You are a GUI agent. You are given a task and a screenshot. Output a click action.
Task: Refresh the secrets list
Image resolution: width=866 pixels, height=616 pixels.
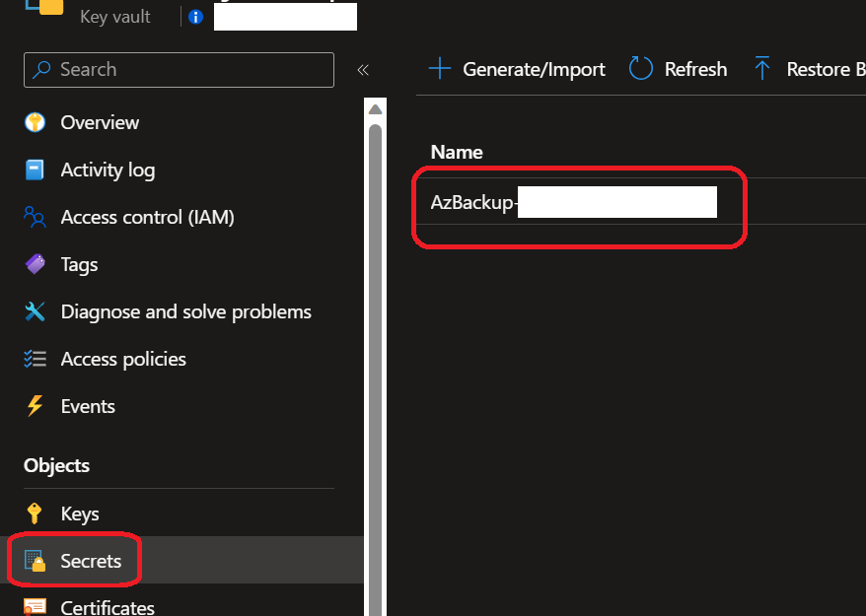coord(679,69)
